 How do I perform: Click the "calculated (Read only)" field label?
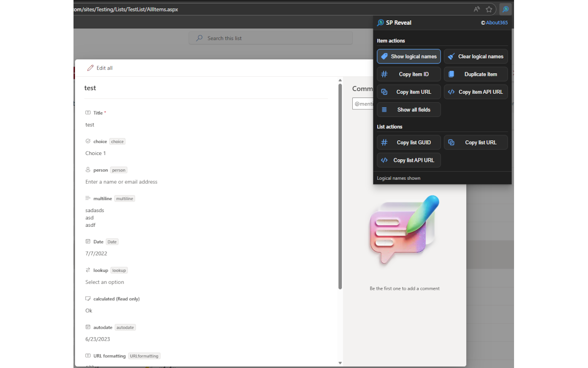(117, 299)
